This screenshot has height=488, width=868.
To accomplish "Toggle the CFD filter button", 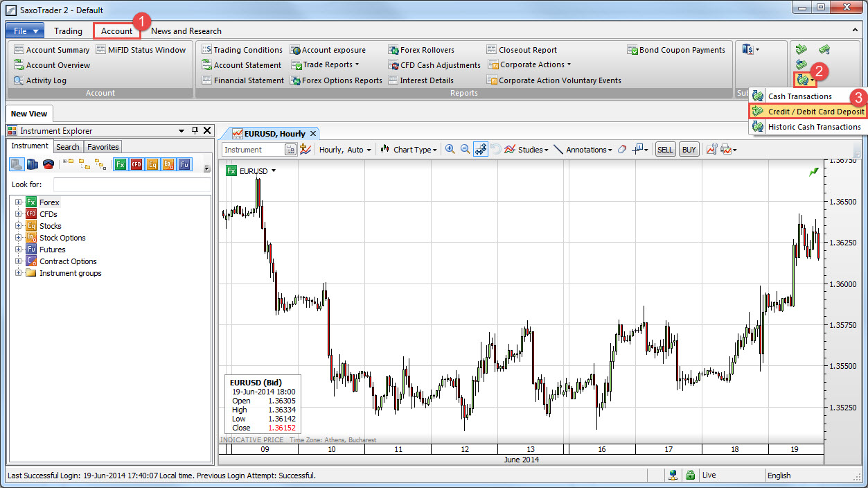I will 136,164.
